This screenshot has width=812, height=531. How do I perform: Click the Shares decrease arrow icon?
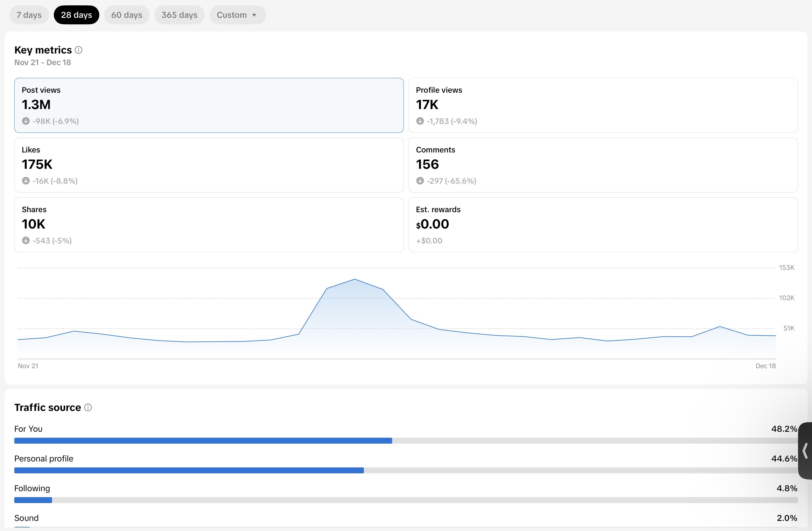(x=26, y=240)
